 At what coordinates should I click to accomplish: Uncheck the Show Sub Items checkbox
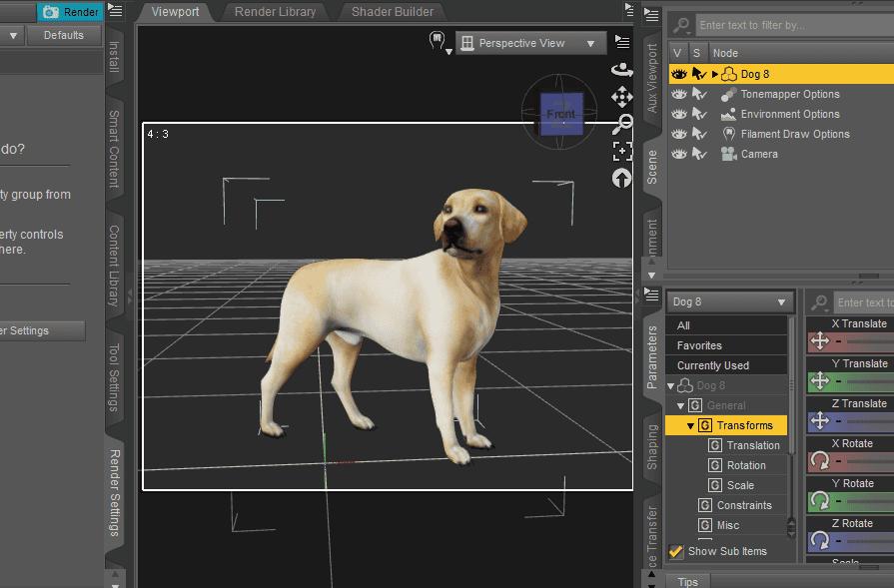(x=676, y=551)
